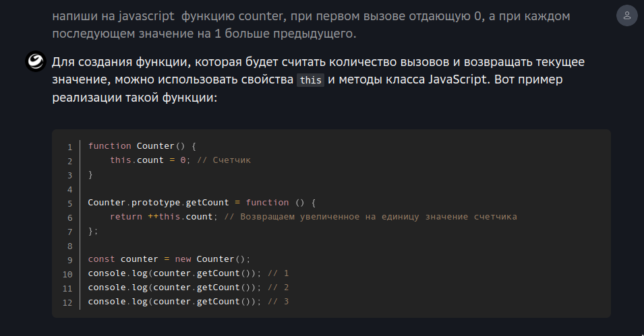
Task: Click the comment '// Счетчик'
Action: coord(224,160)
